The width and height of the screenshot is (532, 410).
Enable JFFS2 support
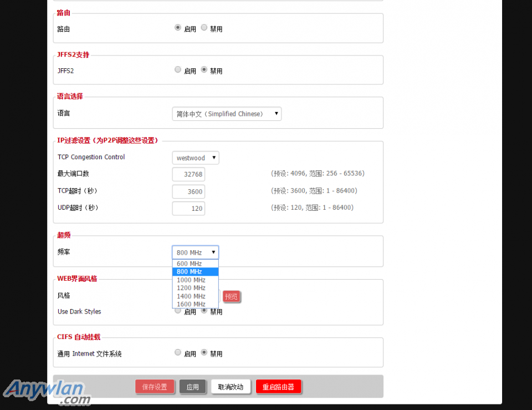178,70
